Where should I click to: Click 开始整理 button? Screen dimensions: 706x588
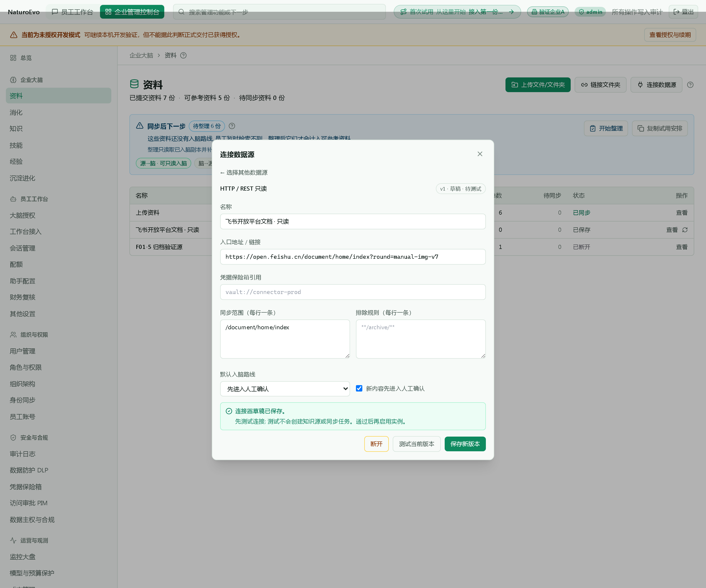[606, 128]
